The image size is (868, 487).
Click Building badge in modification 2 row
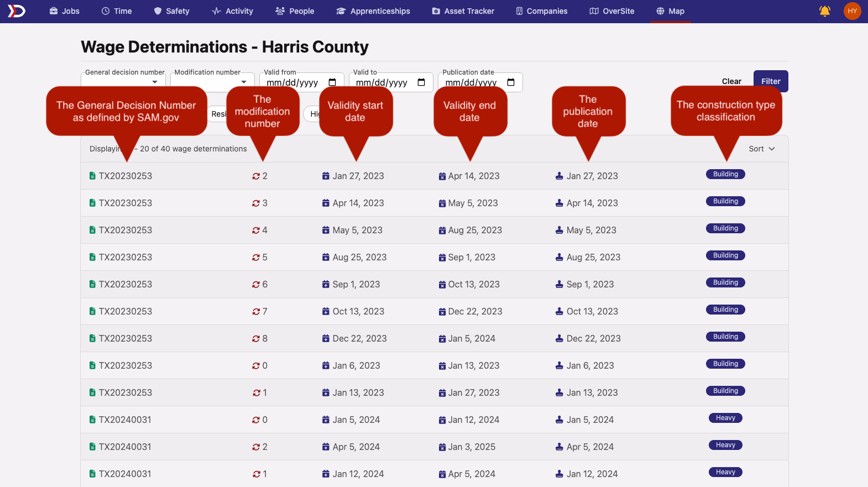click(x=725, y=174)
